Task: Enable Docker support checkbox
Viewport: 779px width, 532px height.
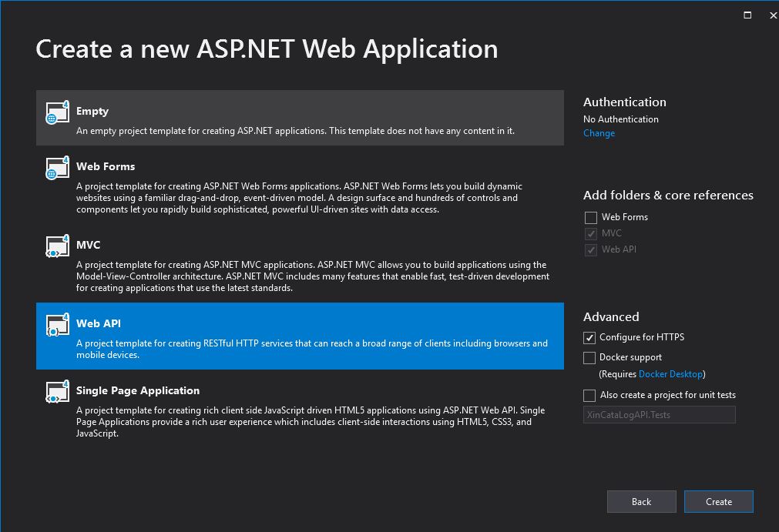Action: click(589, 357)
